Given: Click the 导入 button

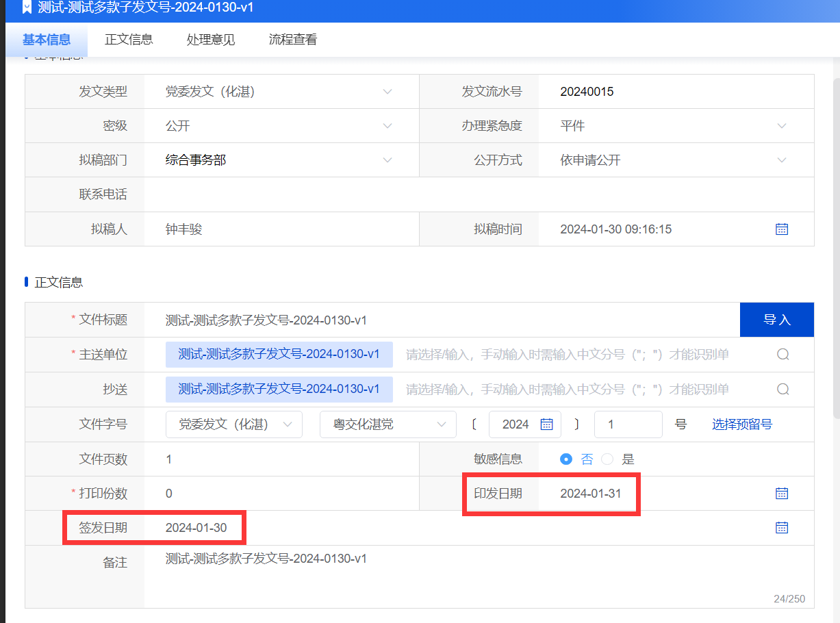Looking at the screenshot, I should tap(777, 320).
